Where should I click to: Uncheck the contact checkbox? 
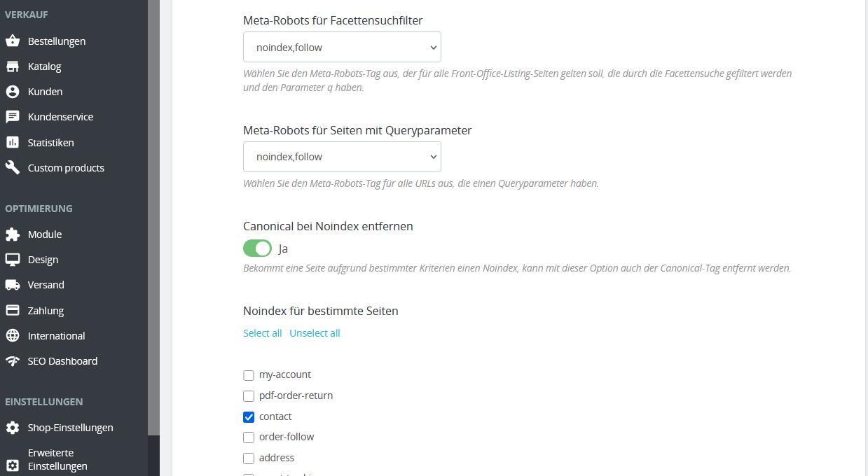coord(249,417)
